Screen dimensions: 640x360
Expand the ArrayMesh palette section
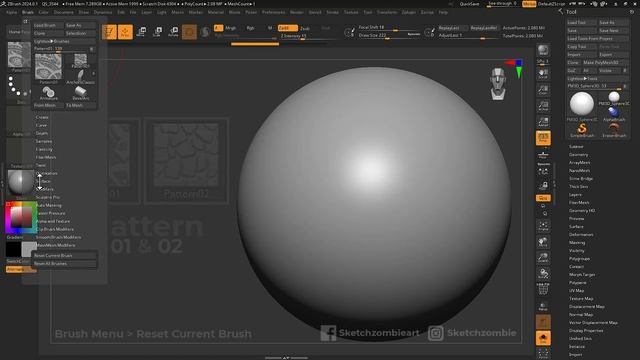(580, 162)
